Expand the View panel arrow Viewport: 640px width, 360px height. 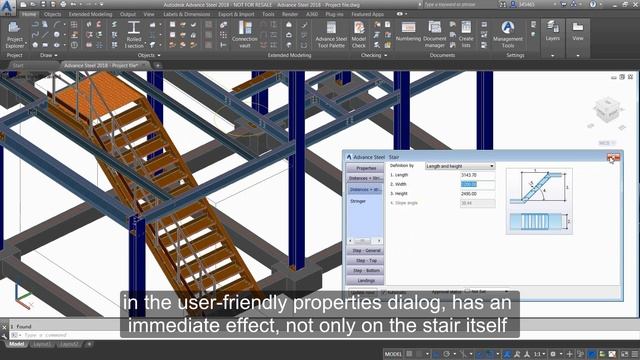point(578,56)
